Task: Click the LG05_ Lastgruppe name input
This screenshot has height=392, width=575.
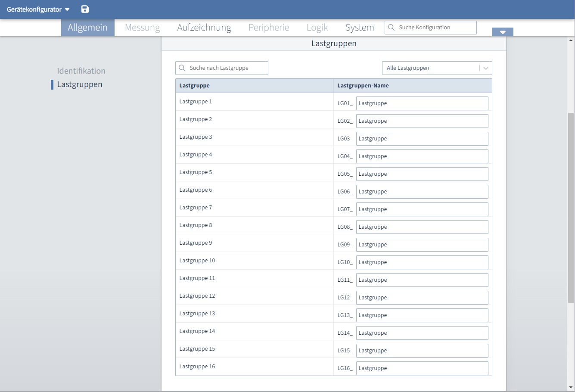Action: (x=422, y=174)
